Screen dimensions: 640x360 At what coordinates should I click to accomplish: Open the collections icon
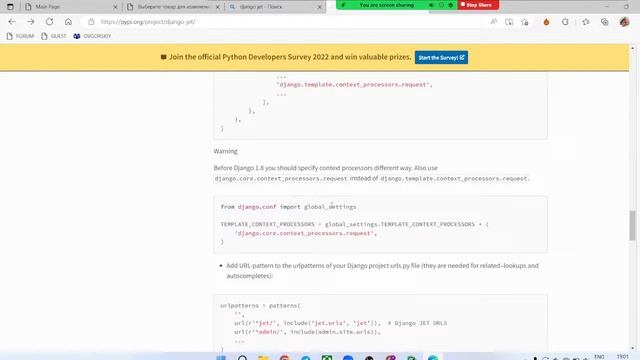pyautogui.click(x=604, y=22)
